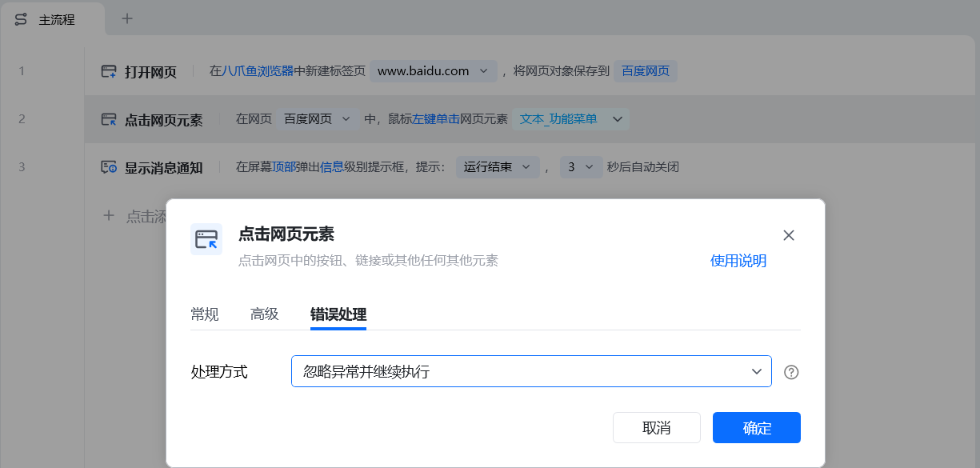Click the 主流程 flow icon in tab
Viewport: 980px width, 468px height.
[x=22, y=19]
